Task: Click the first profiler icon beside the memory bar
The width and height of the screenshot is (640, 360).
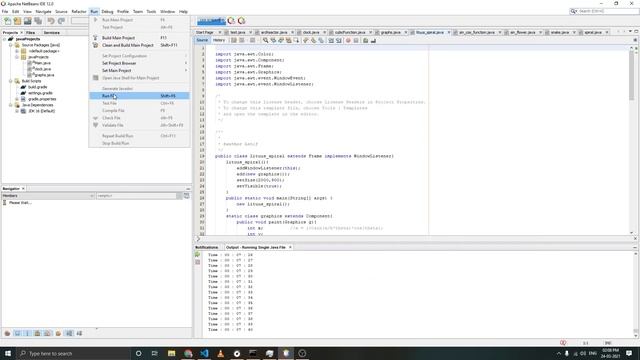Action: (x=231, y=21)
